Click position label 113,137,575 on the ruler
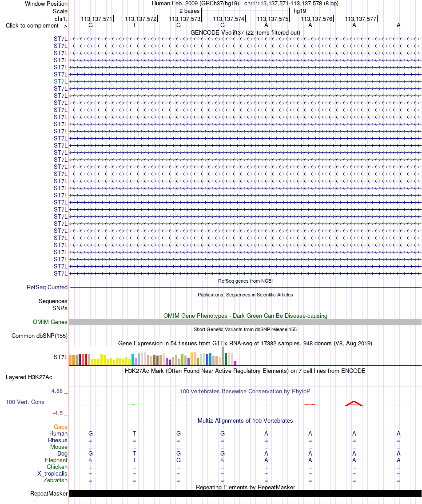Screen dimensions: 422x504 coord(272,19)
